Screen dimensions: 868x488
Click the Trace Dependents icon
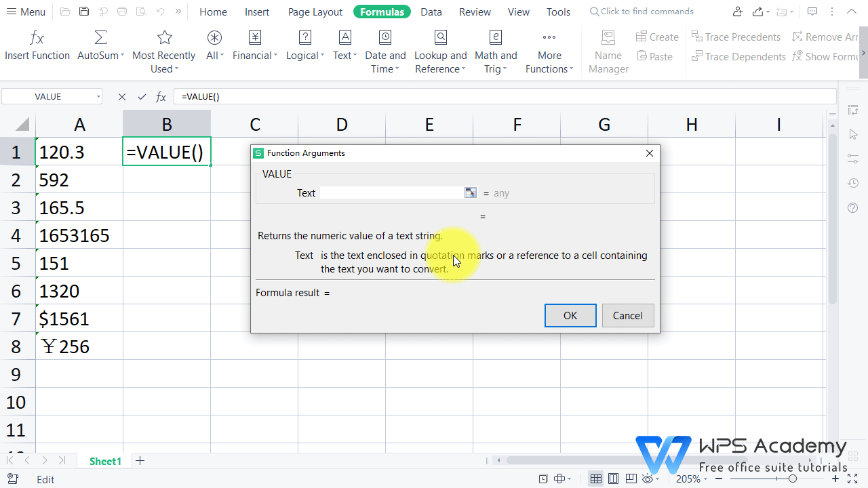[x=698, y=56]
